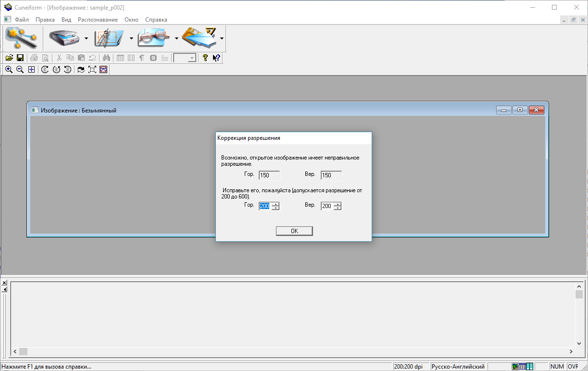Click the bottom panel's vertical scrollbar down arrow
Viewport: 588px width, 371px height.
[x=579, y=344]
